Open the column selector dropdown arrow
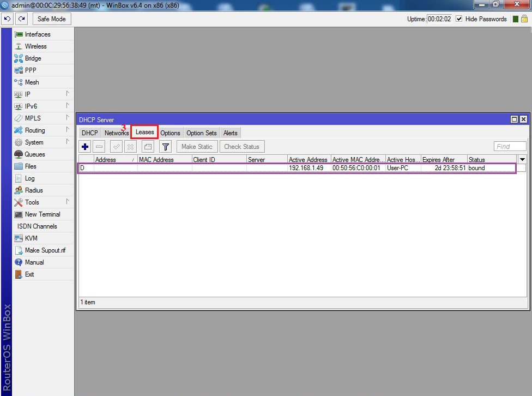The image size is (532, 396). pyautogui.click(x=522, y=159)
